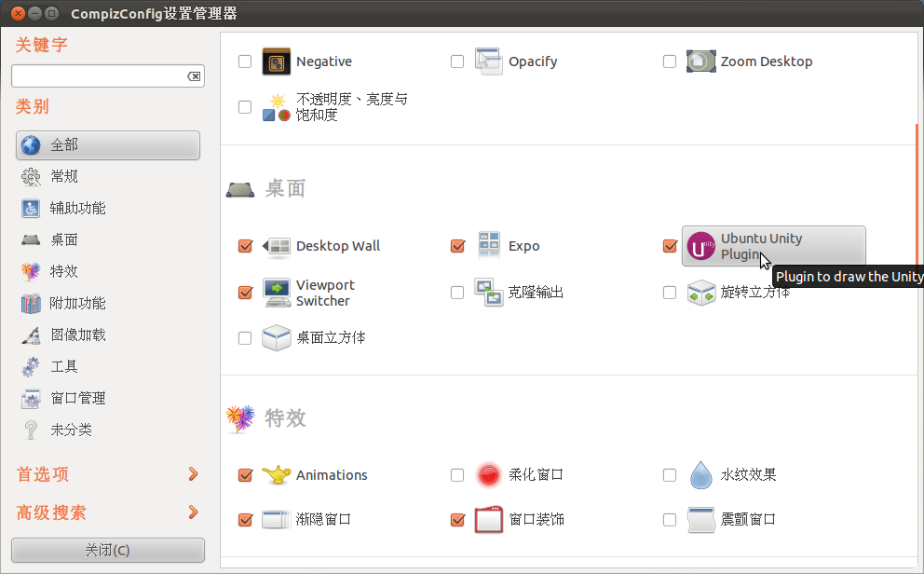The height and width of the screenshot is (574, 924).
Task: Enable the 柔化窗口 checkbox
Action: pyautogui.click(x=457, y=475)
